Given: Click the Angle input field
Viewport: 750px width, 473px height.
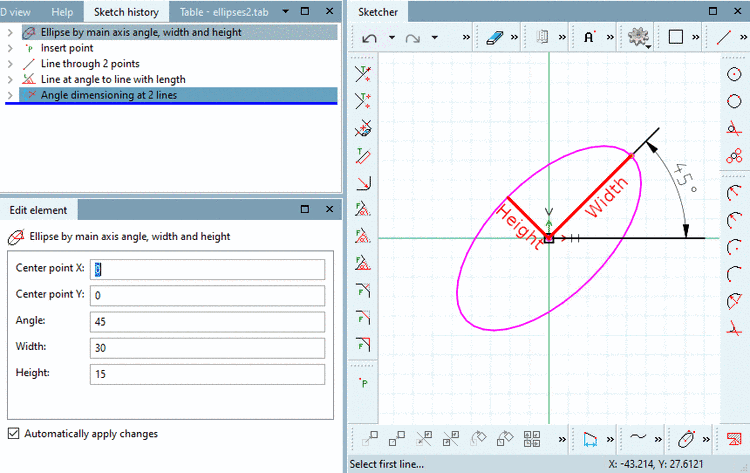Looking at the screenshot, I should click(x=207, y=322).
